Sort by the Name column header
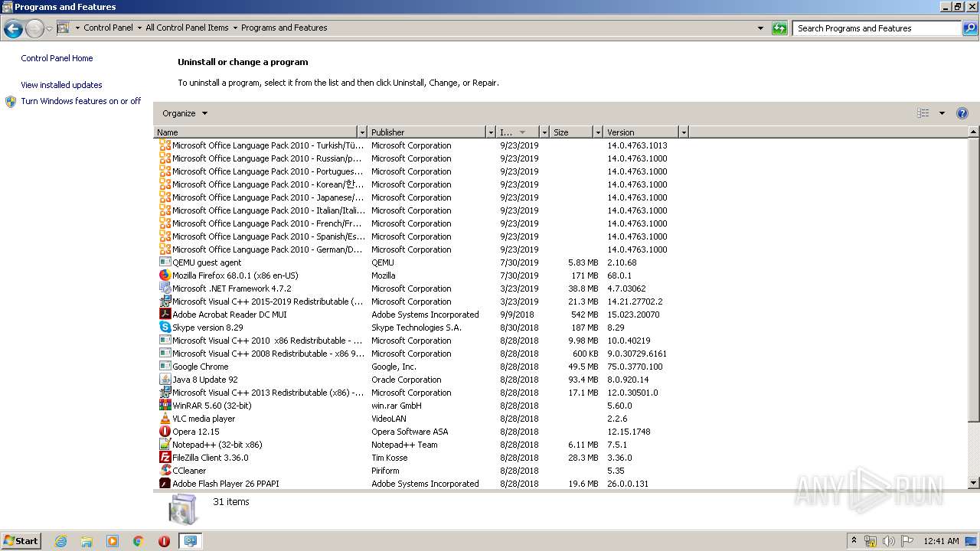The height and width of the screenshot is (551, 980). click(256, 132)
